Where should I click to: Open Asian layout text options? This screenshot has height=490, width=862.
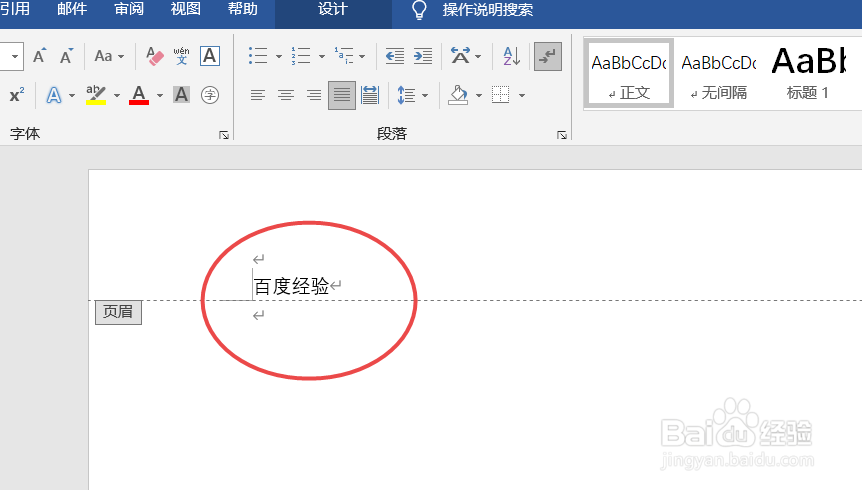[460, 56]
